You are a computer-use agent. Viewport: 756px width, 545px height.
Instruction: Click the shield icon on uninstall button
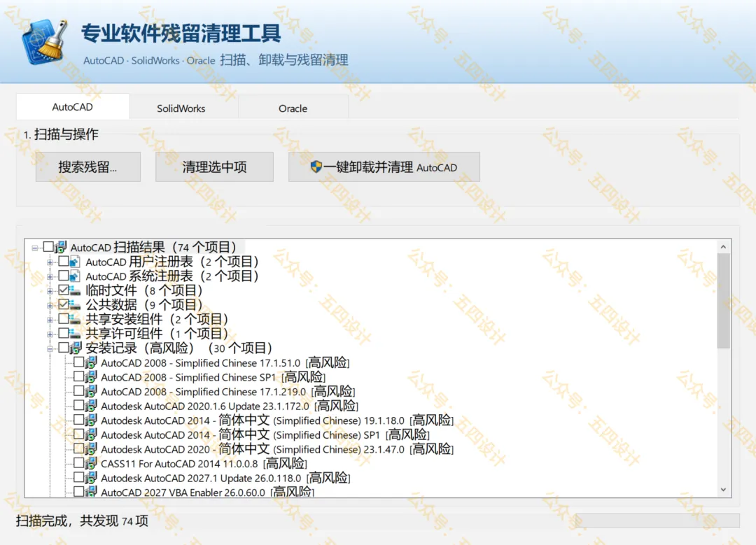click(316, 167)
